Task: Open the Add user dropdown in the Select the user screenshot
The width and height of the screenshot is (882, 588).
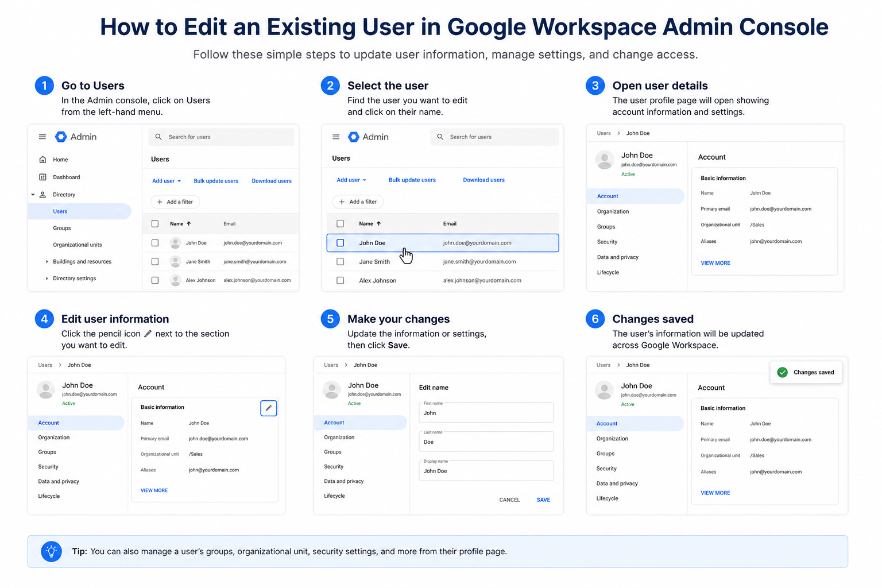Action: (x=351, y=180)
